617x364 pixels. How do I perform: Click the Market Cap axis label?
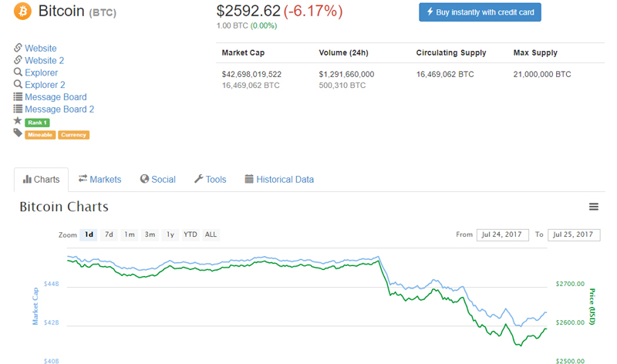coord(35,306)
